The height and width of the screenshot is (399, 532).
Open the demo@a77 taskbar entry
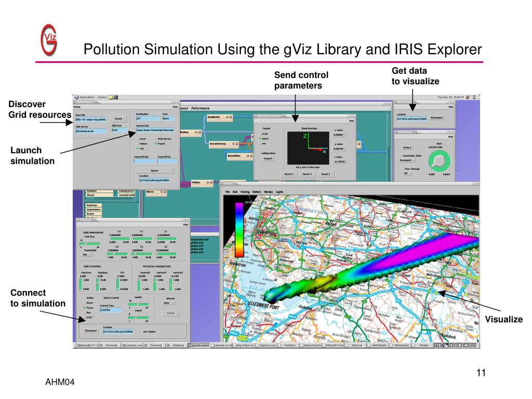coord(87,345)
